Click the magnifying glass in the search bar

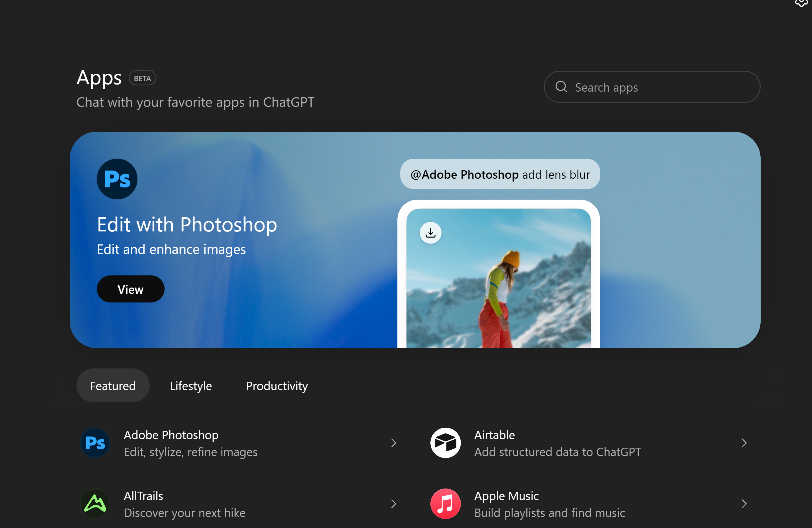(x=561, y=87)
